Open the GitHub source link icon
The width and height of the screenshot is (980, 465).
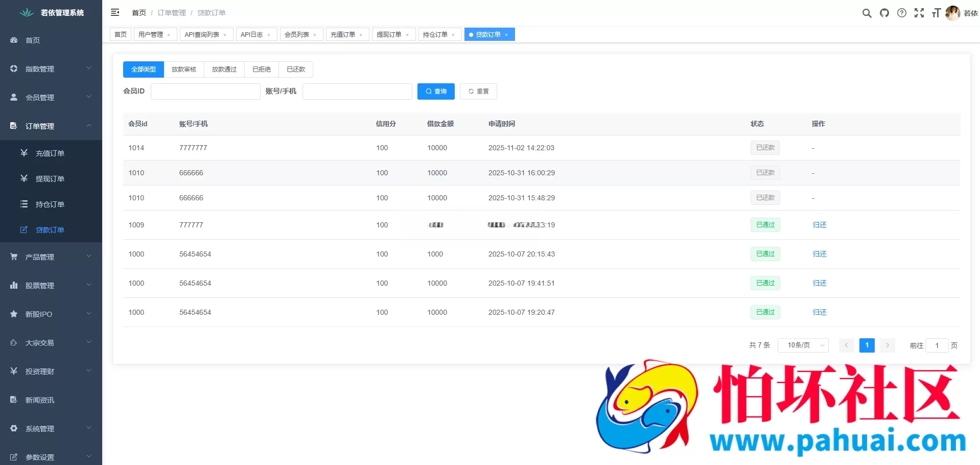pos(884,13)
